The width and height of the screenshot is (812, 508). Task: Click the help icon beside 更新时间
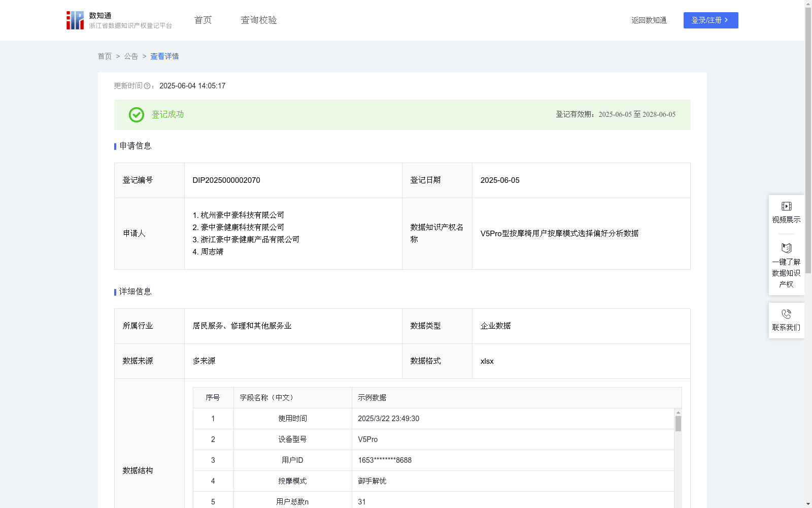click(147, 86)
